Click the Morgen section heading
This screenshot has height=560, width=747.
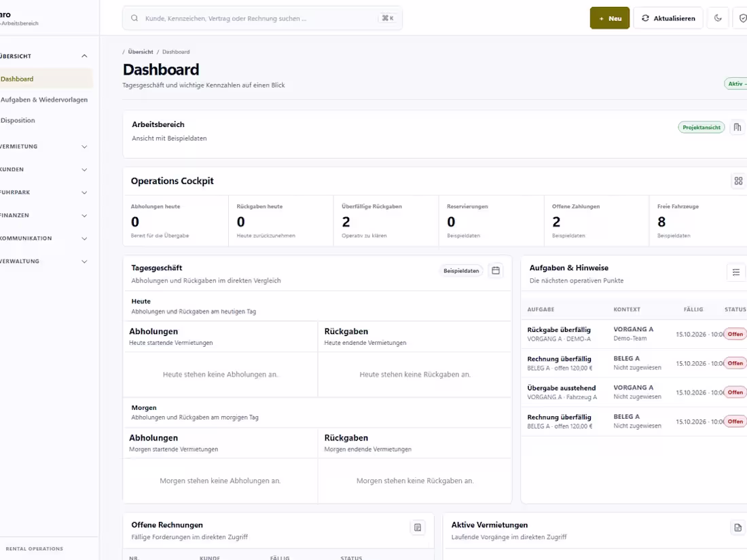click(144, 408)
